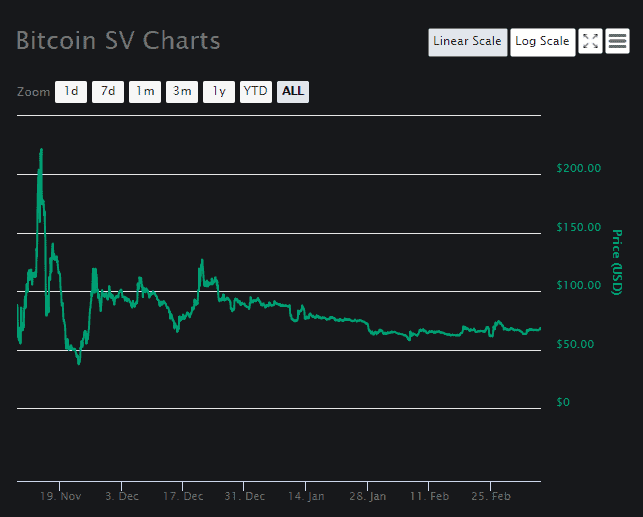
Task: Click the 25. Feb date label
Action: tap(491, 497)
